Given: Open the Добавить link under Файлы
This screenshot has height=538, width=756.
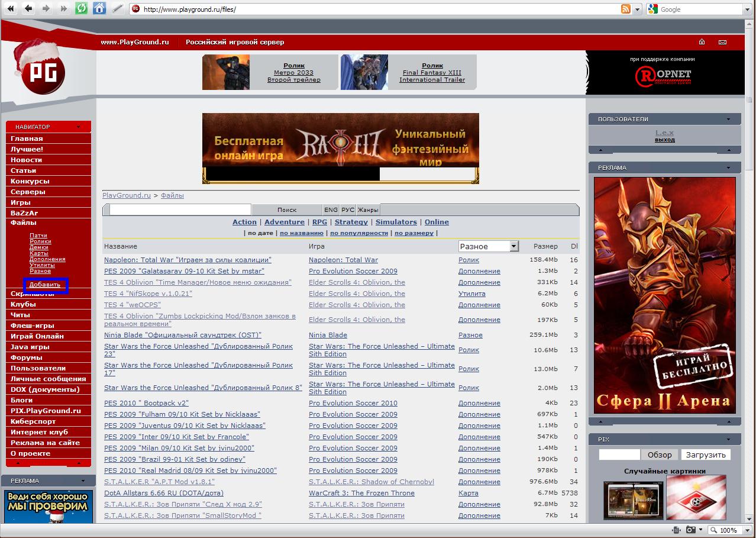Looking at the screenshot, I should 46,285.
